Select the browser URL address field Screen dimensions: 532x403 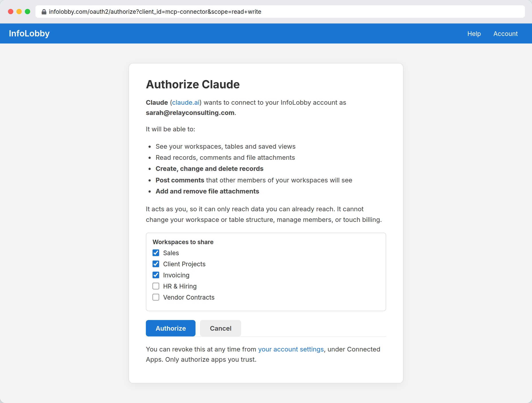(280, 12)
